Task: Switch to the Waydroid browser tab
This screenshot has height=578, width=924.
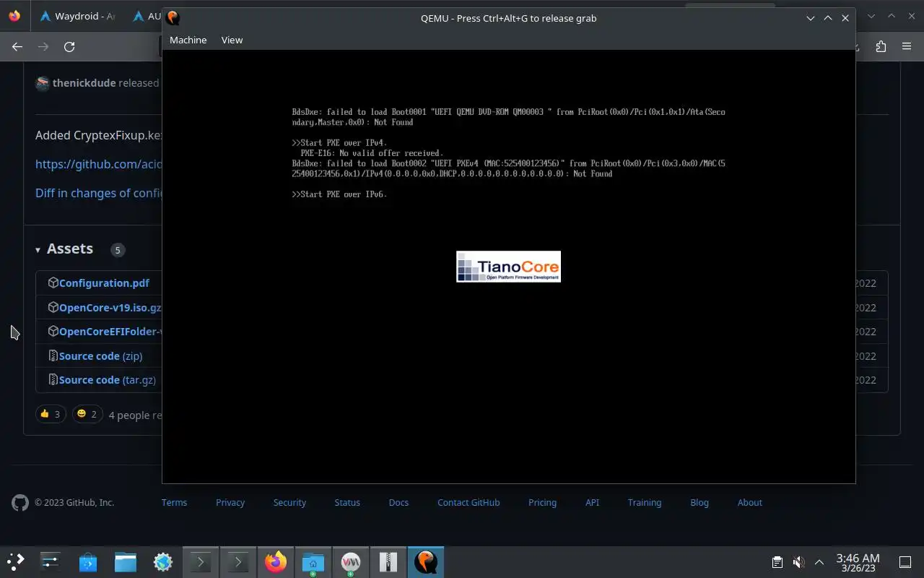Action: coord(77,16)
